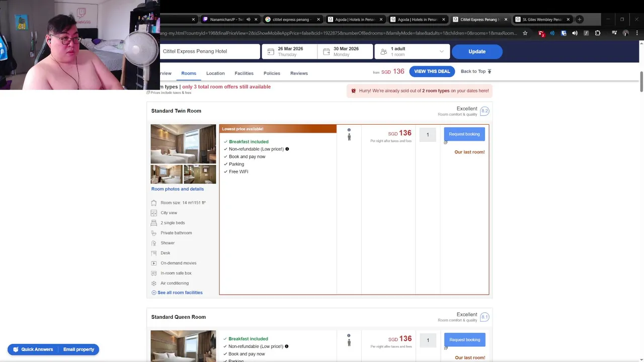Edit the Cititel Express Penang Hotel search field

tap(210, 51)
